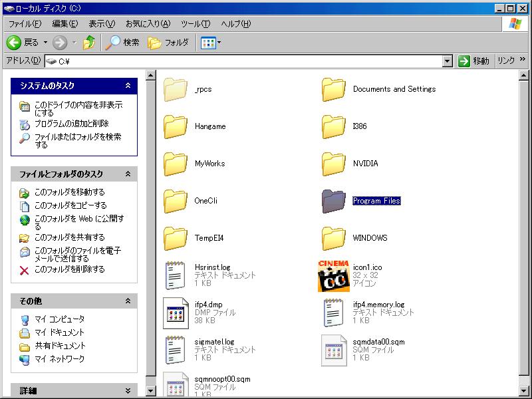Image resolution: width=532 pixels, height=399 pixels.
Task: Click the Back arrow toolbar button
Action: point(15,43)
